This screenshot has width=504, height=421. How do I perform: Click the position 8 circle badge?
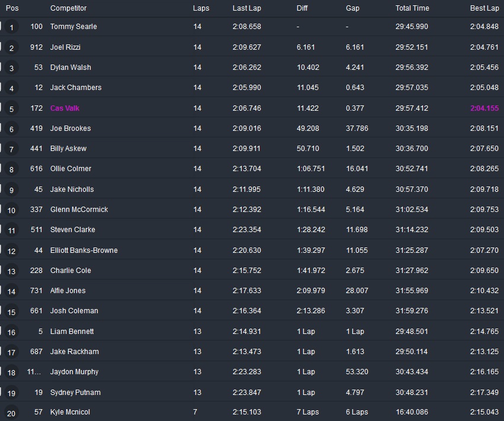point(11,170)
